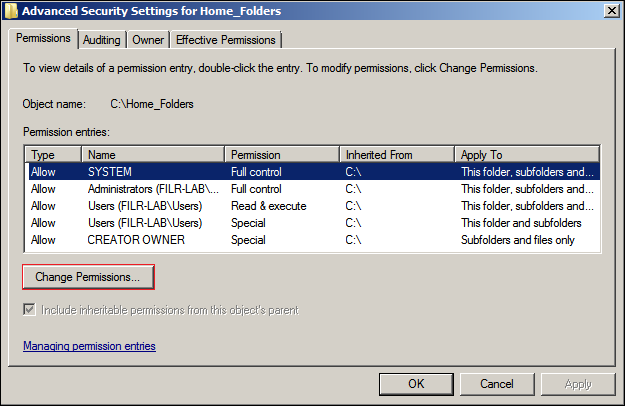This screenshot has width=625, height=406.
Task: Sort by the Inherited From column header
Action: (x=396, y=155)
